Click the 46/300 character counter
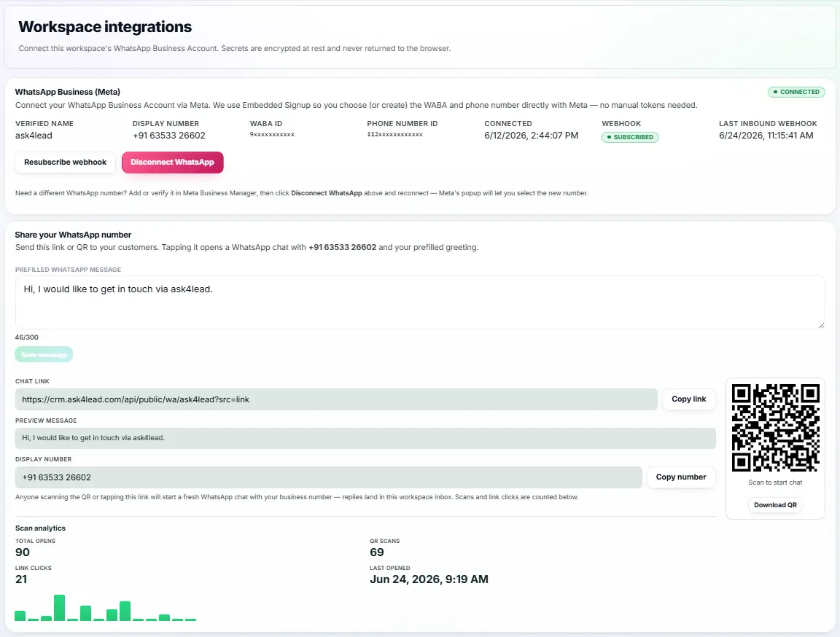Image resolution: width=840 pixels, height=637 pixels. (27, 337)
